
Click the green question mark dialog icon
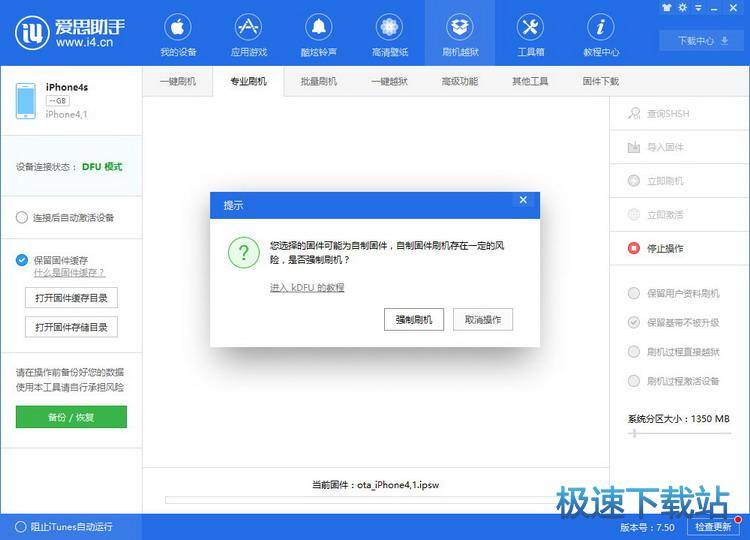click(243, 253)
